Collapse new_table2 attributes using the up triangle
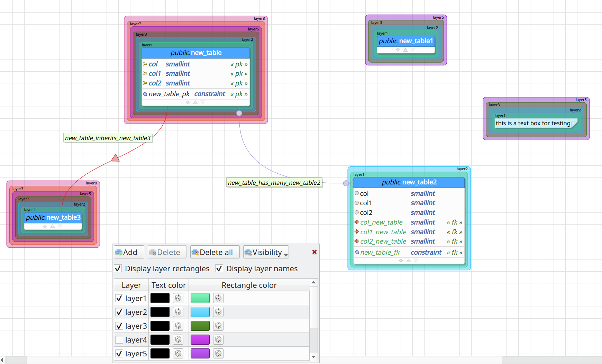 (408, 260)
